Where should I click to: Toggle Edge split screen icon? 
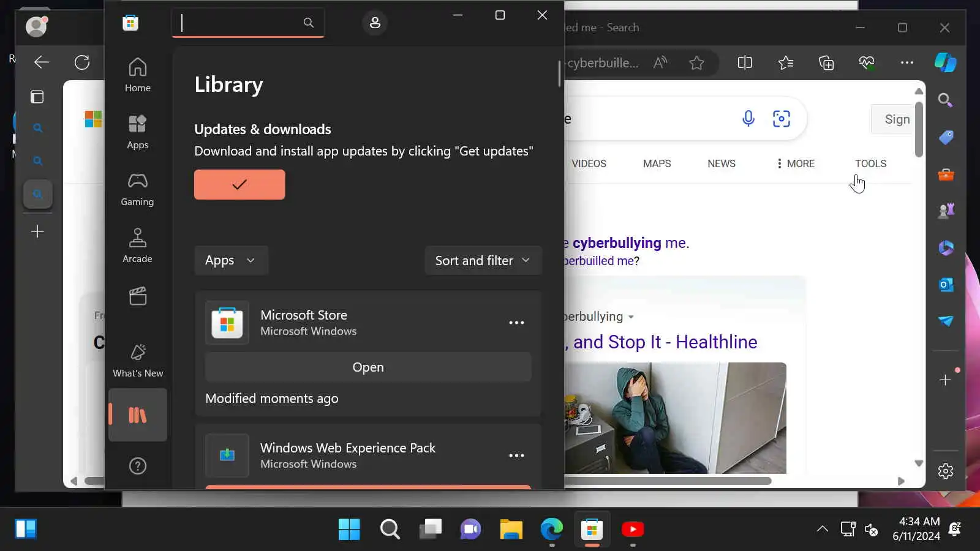click(745, 62)
